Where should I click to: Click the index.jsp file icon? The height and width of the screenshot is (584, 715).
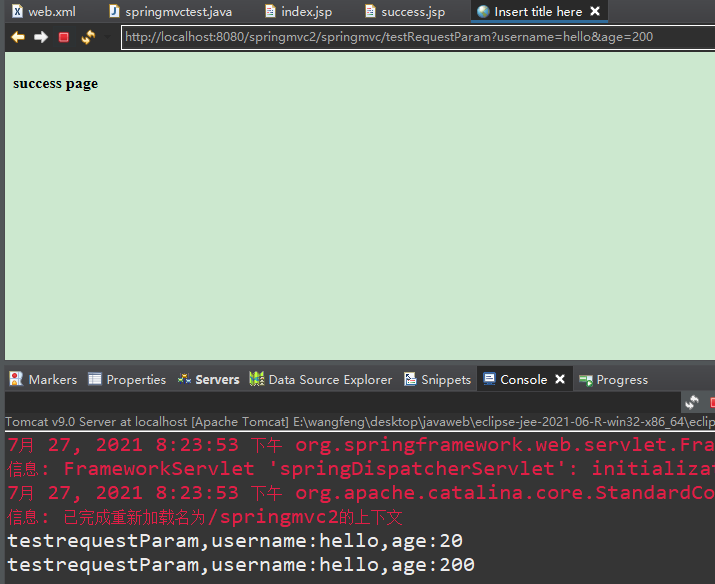click(270, 11)
